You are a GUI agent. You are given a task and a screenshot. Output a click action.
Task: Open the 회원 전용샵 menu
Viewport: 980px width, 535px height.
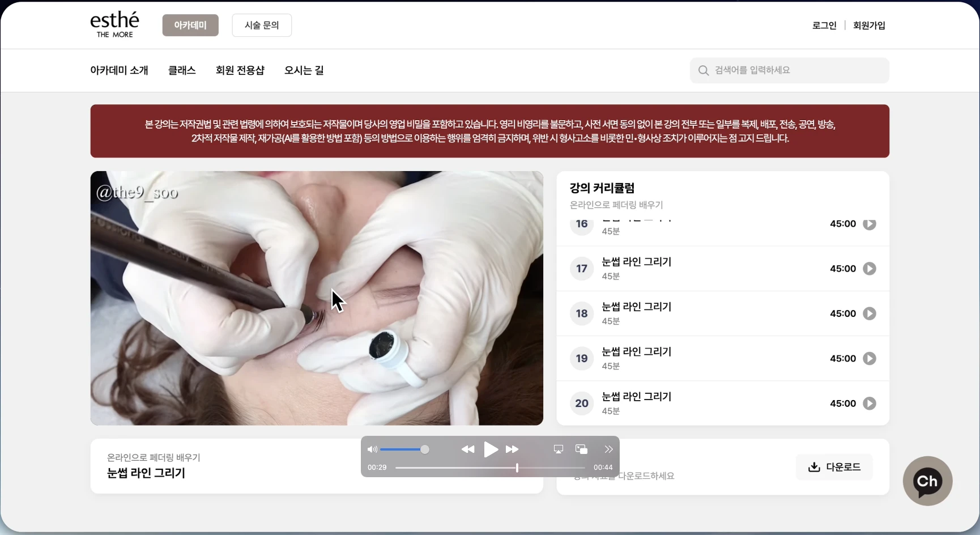coord(240,70)
